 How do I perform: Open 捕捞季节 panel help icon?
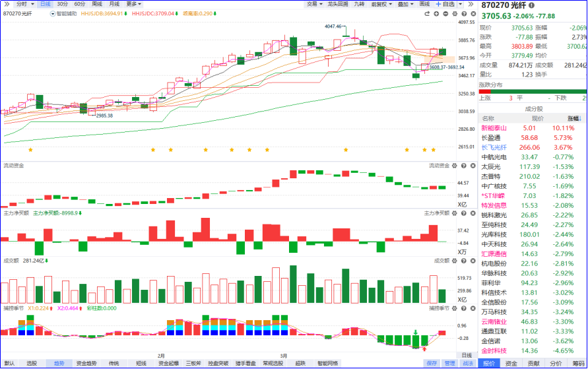click(x=464, y=309)
